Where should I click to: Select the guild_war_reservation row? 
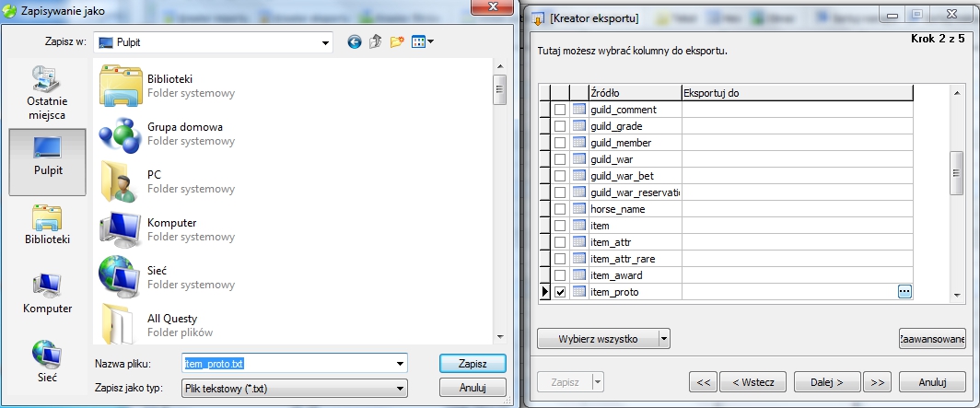726,192
